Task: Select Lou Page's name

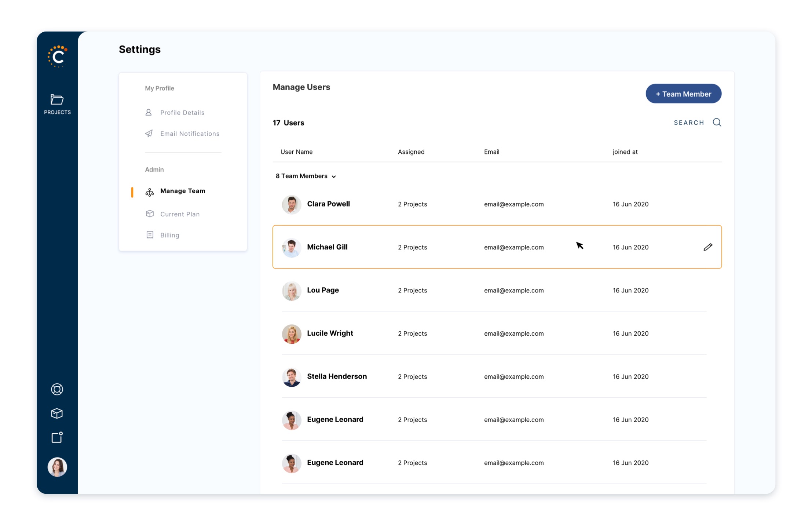Action: (323, 290)
